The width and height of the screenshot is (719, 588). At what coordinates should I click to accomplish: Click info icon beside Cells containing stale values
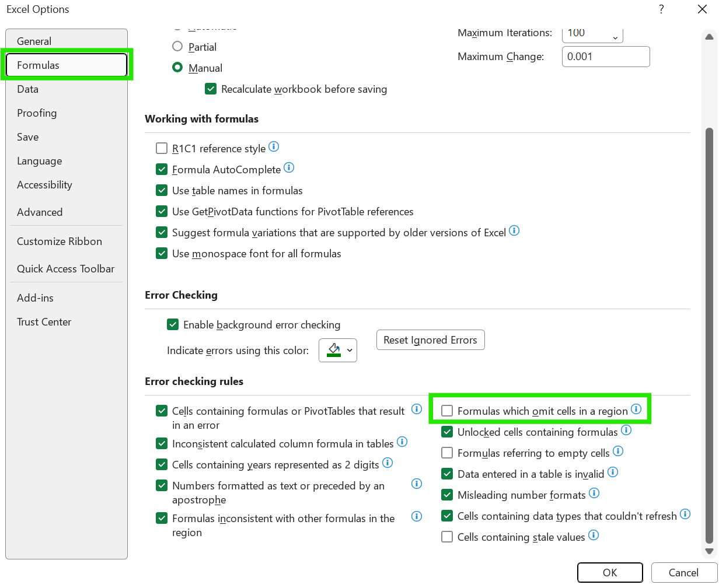[x=594, y=535]
